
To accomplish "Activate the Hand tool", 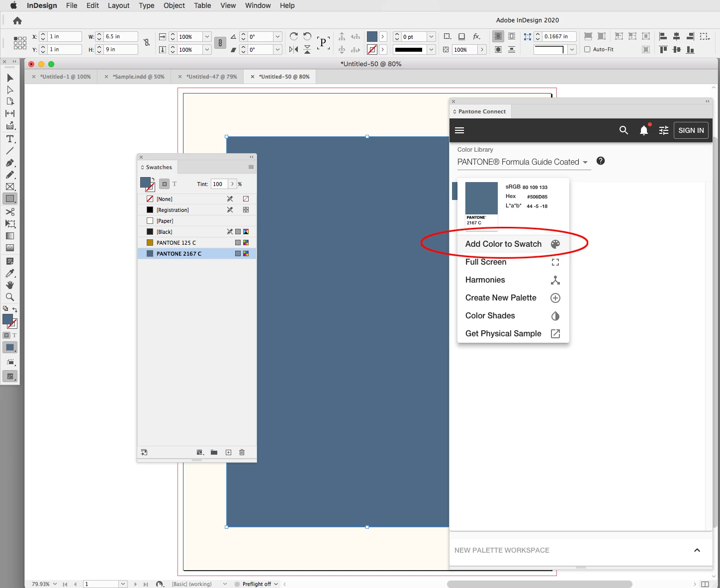I will (x=10, y=285).
